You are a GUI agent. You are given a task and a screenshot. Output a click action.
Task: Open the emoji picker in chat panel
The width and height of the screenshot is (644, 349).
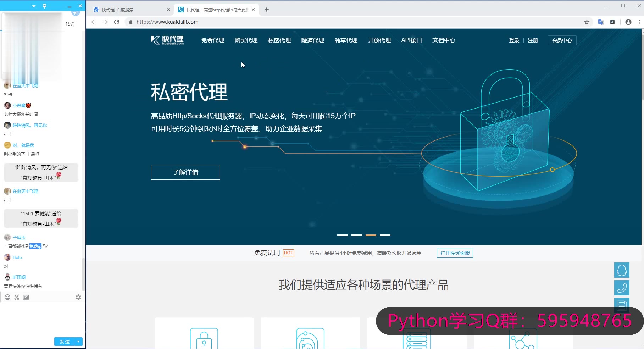7,297
